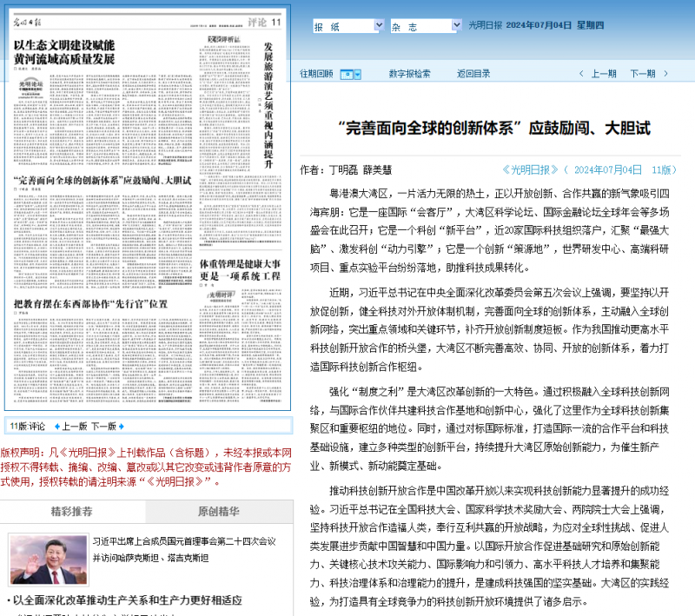The height and width of the screenshot is (616, 695).
Task: Click the main article title above the author line
Action: click(494, 129)
